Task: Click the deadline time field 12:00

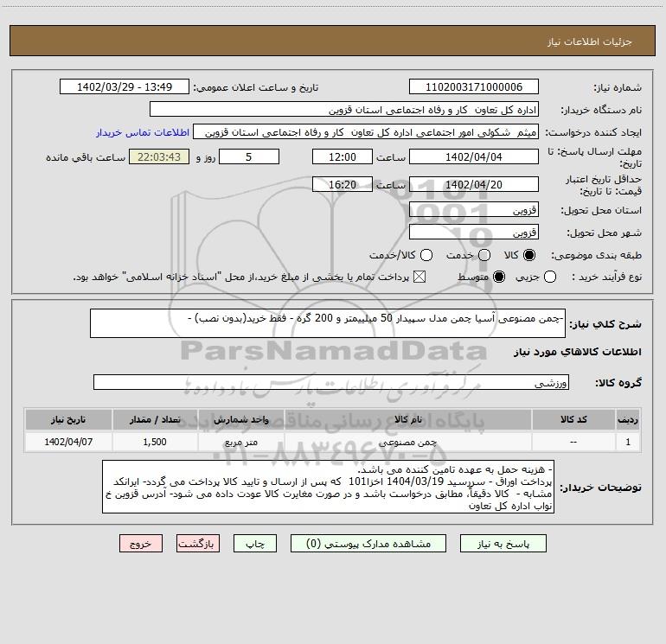Action: (343, 156)
